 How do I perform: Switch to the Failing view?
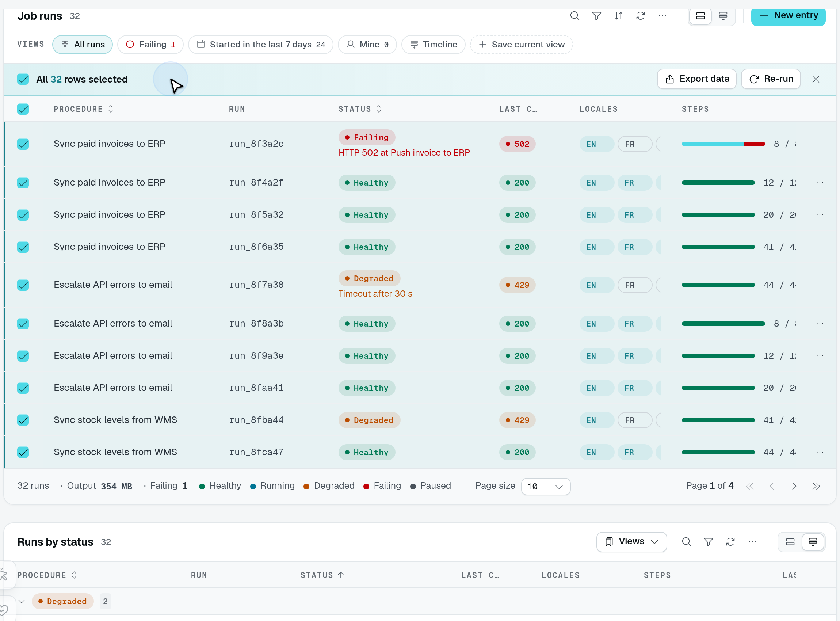pyautogui.click(x=150, y=45)
